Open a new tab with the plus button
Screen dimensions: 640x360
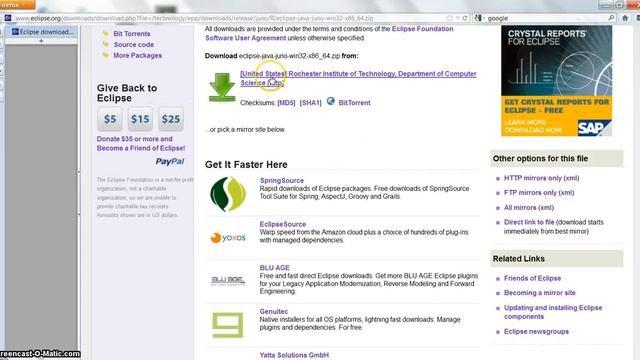41,41
